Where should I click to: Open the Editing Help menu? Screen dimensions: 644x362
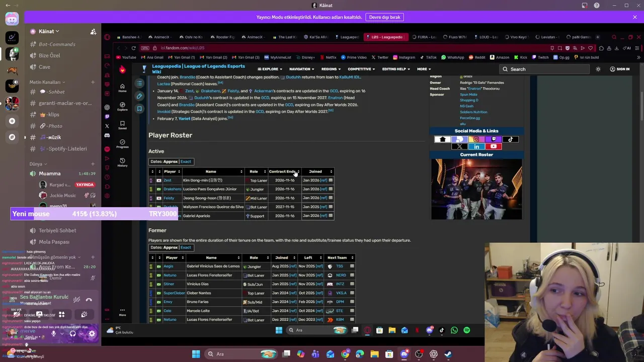pyautogui.click(x=396, y=69)
